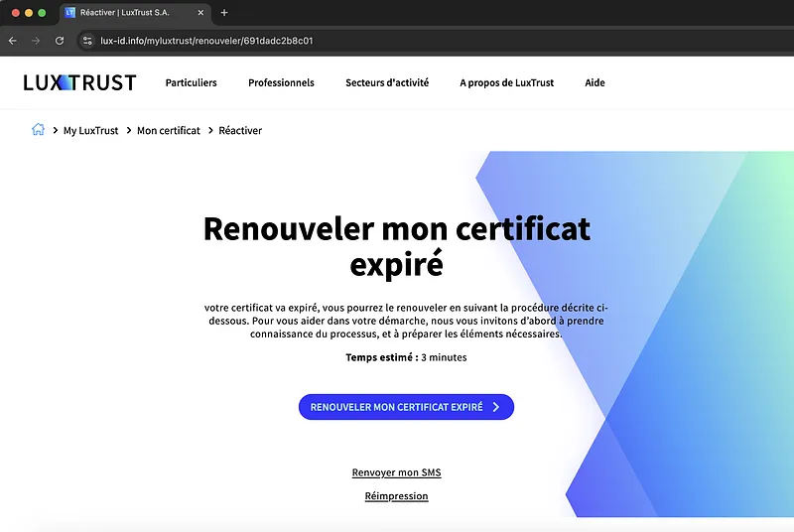The image size is (794, 532).
Task: Click the Renvoyer mon SMS link
Action: click(x=396, y=472)
